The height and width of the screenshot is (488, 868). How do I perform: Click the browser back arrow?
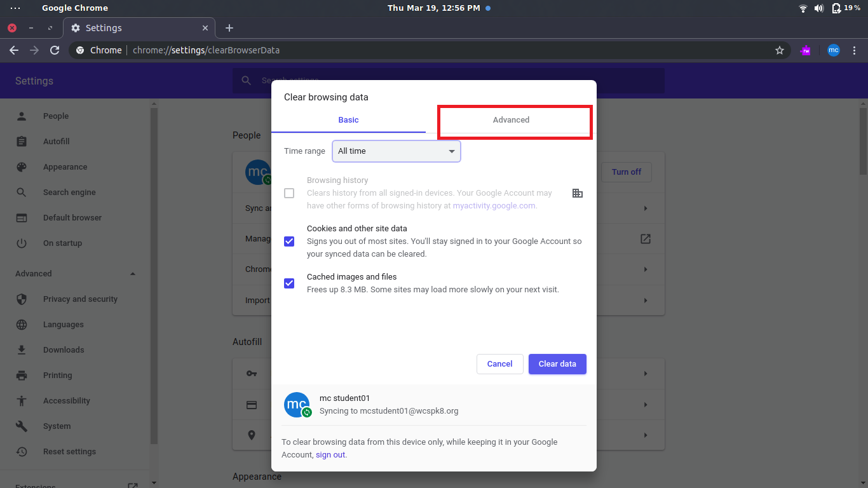pos(14,50)
